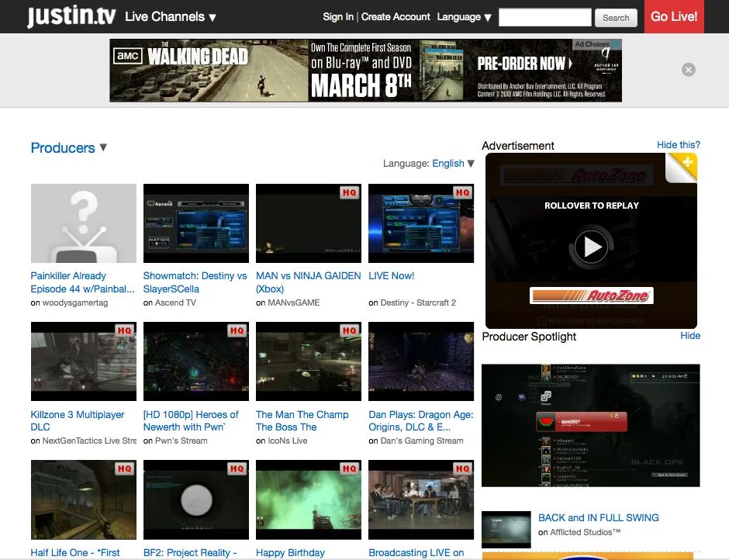Click the IcoNs Live channel name

(288, 441)
